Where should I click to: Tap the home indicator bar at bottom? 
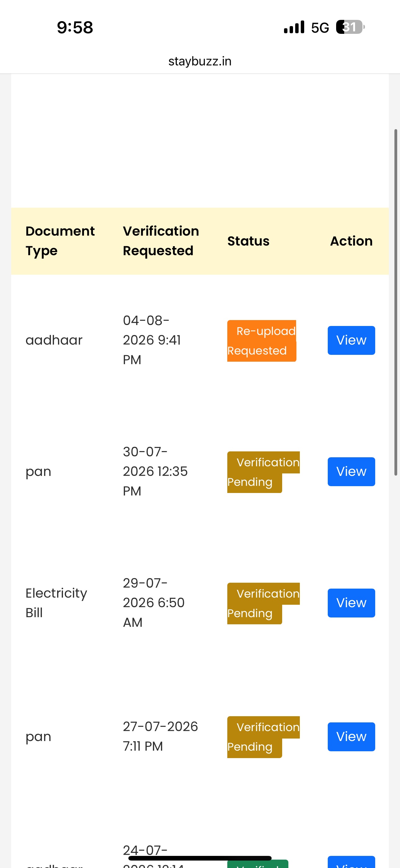coord(200,858)
